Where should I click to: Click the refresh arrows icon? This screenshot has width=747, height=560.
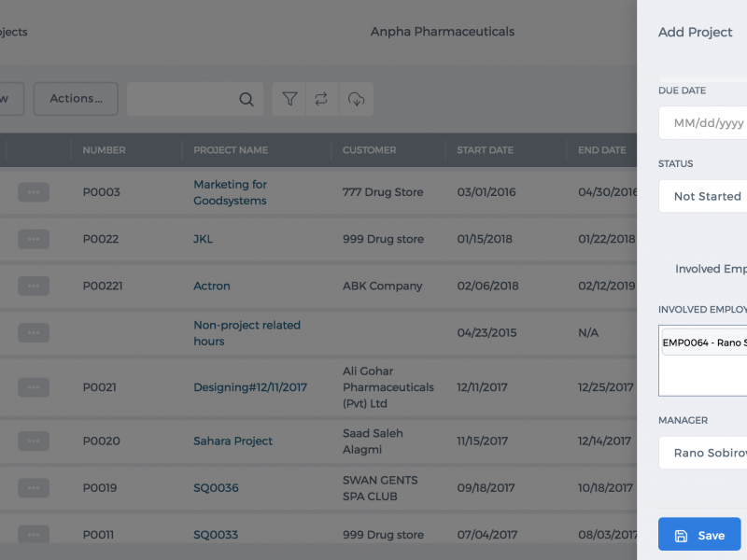tap(321, 99)
